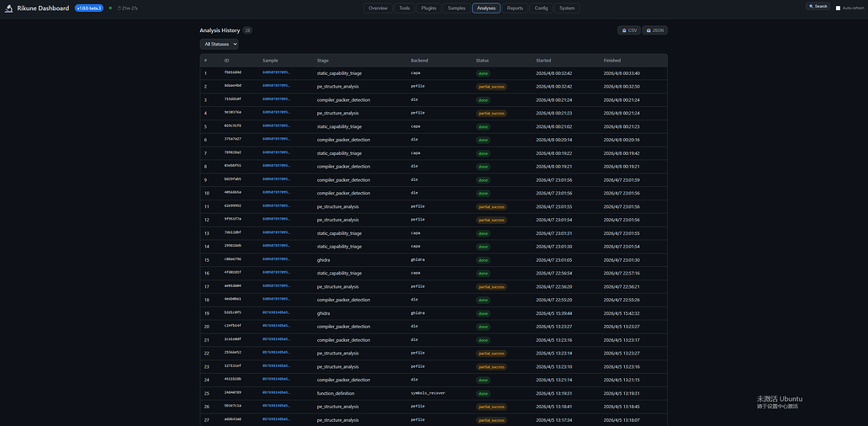Viewport: 868px width, 426px height.
Task: Click the Backend column header
Action: (x=419, y=61)
